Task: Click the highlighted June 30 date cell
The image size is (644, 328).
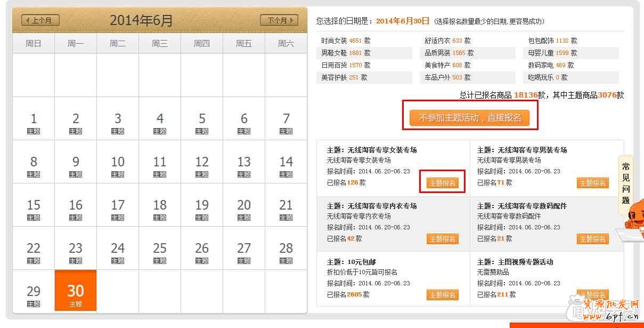Action: [x=75, y=290]
